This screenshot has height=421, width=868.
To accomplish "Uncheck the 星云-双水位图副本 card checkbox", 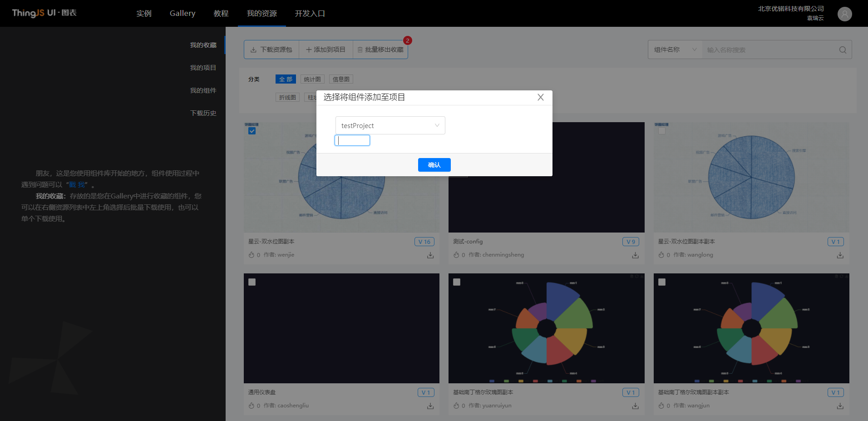I will (x=252, y=131).
